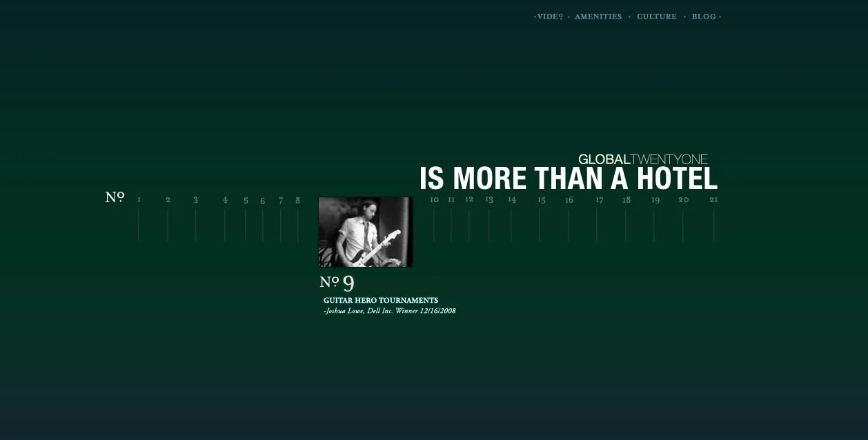Select timeline number 7
The image size is (868, 440).
coord(281,200)
